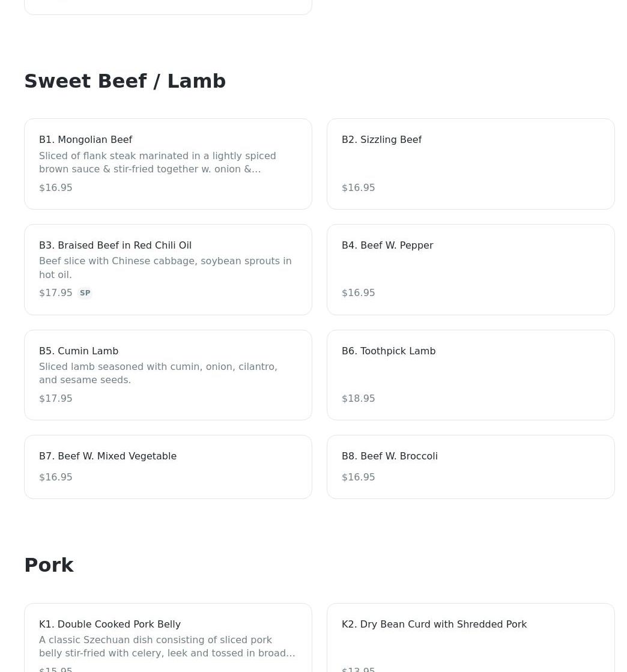Open B6. Toothpick Lamb item
The height and width of the screenshot is (672, 627).
pyautogui.click(x=471, y=375)
